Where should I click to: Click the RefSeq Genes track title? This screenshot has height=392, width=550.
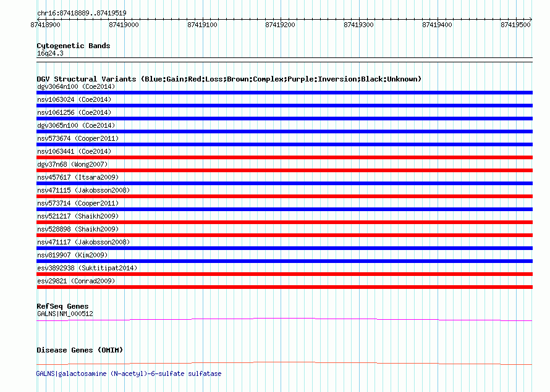(62, 306)
